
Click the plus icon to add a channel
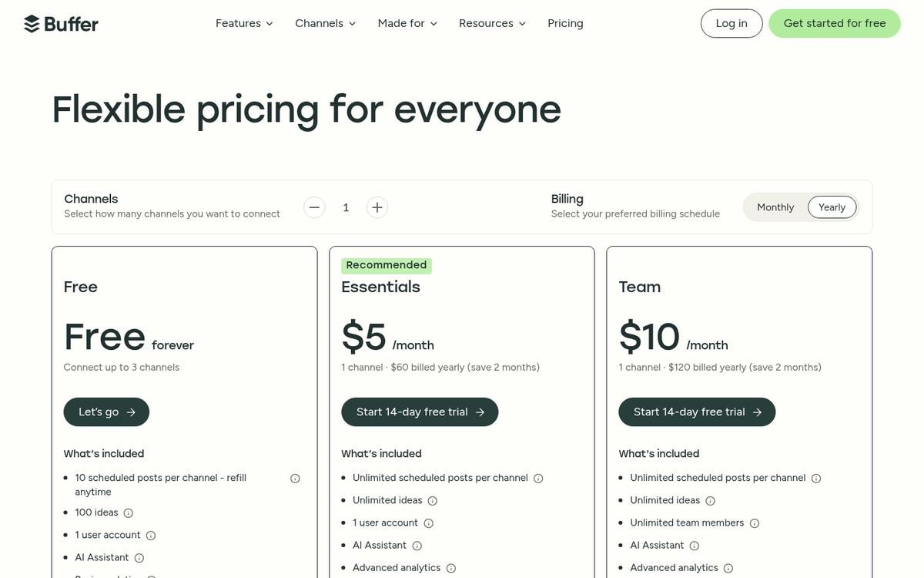377,207
